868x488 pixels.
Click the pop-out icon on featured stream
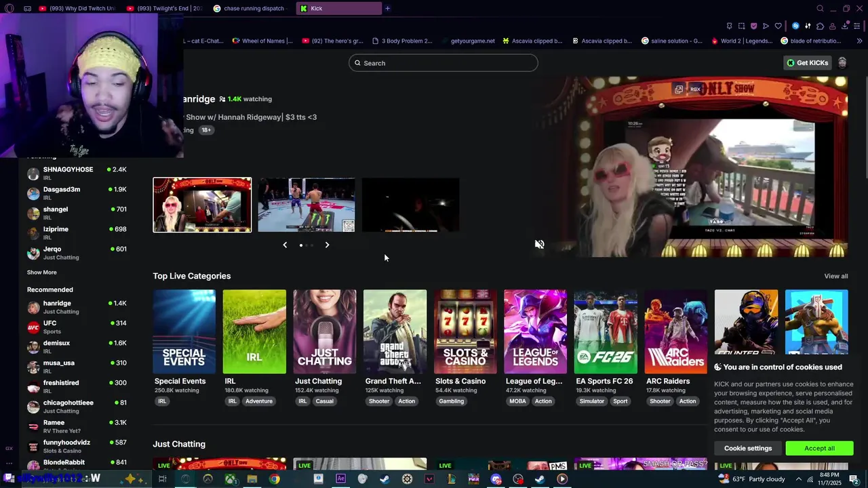[x=679, y=89]
